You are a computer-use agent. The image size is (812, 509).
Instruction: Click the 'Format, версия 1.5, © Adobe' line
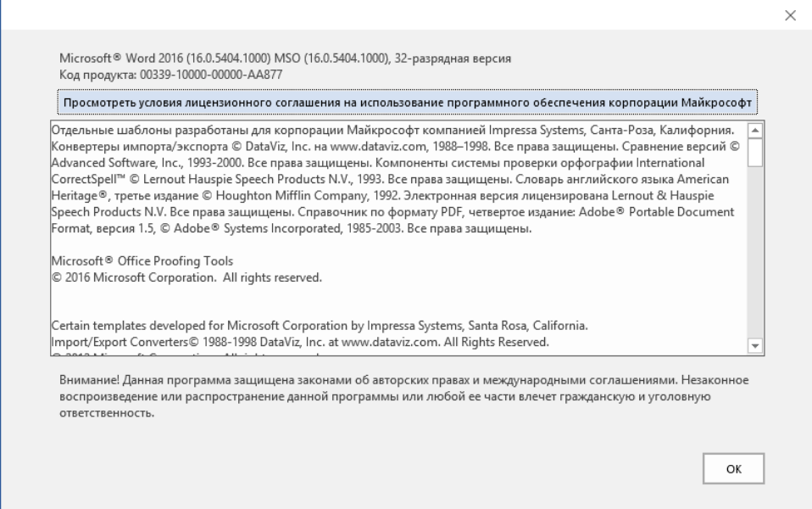(291, 228)
